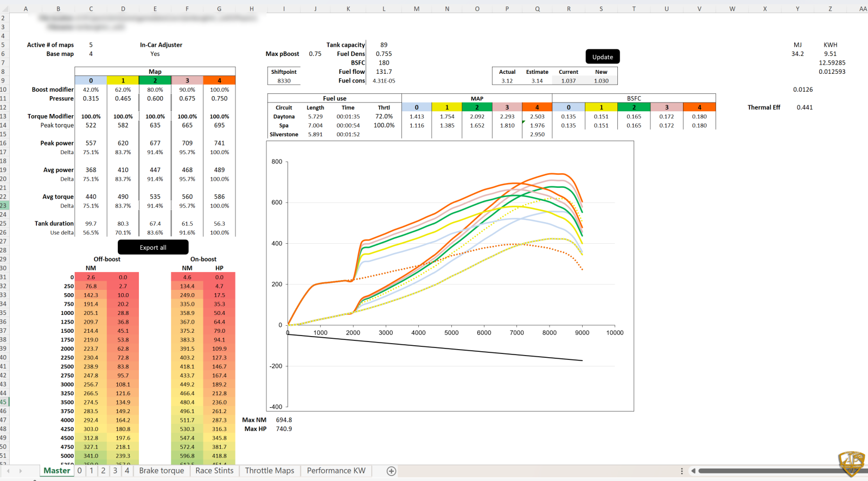Viewport: 868px width, 481px height.
Task: Click the Max pBoost value 0.75
Action: pos(315,54)
